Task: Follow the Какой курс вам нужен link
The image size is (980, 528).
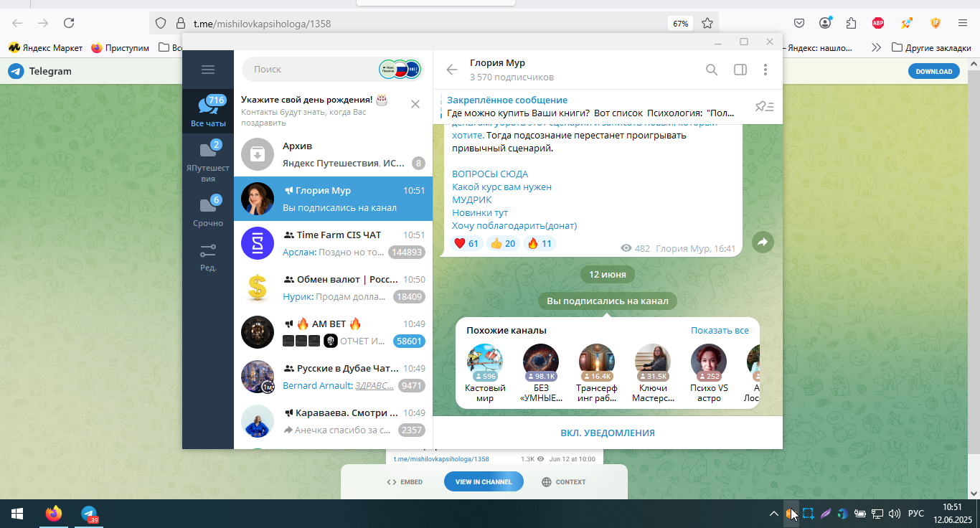Action: click(501, 187)
